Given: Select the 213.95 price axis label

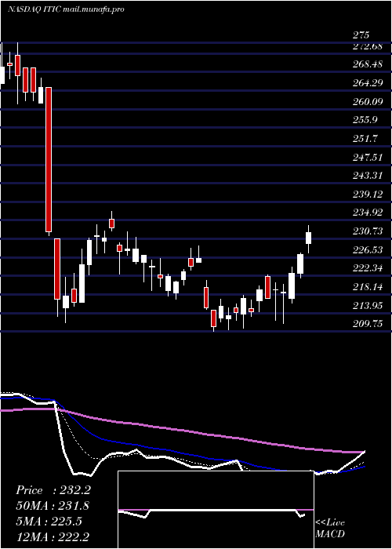Looking at the screenshot, I should [x=367, y=305].
